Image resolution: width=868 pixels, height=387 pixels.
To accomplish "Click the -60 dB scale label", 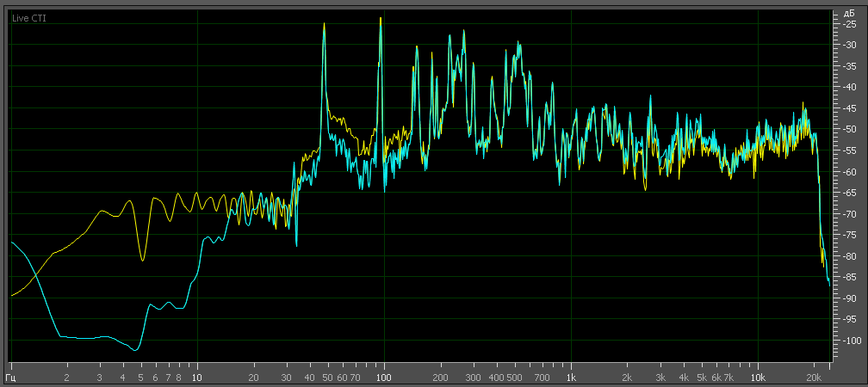I will pos(848,172).
